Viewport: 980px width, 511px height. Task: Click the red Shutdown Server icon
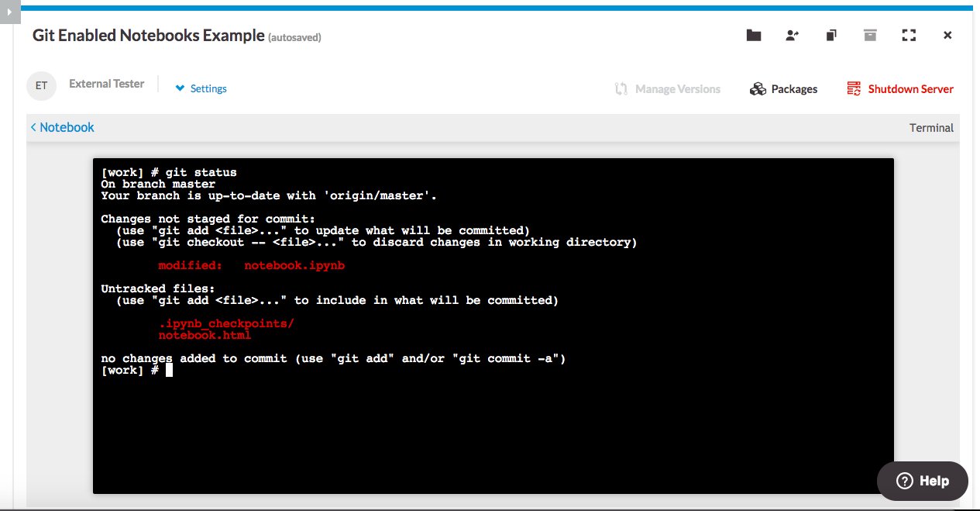tap(854, 89)
